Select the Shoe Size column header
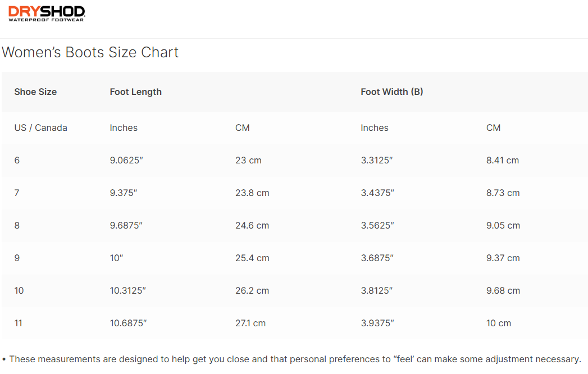The image size is (588, 374). pos(35,92)
